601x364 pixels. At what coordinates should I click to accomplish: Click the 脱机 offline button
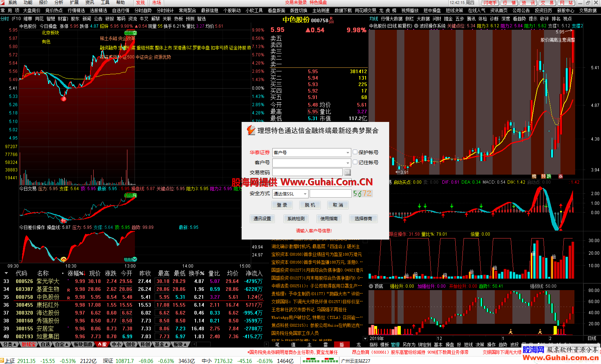[x=310, y=205]
